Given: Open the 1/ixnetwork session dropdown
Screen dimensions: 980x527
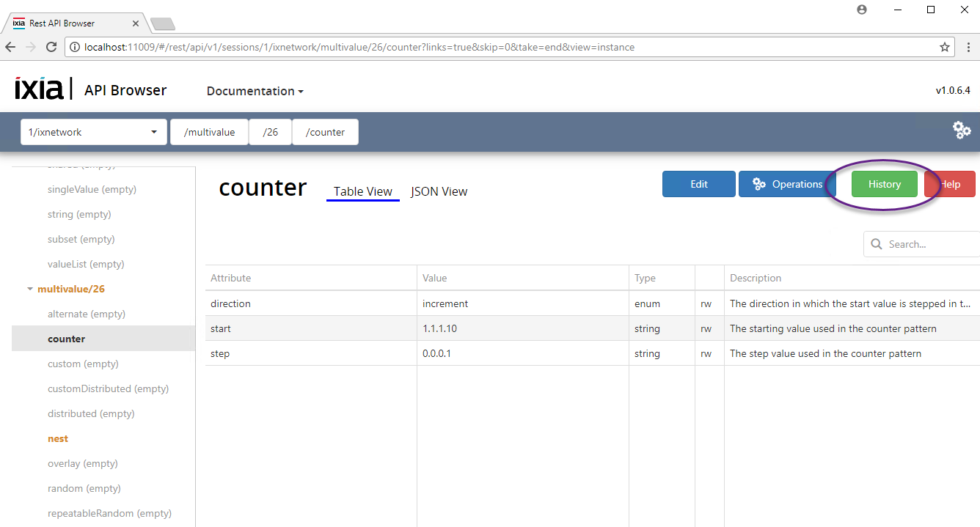Looking at the screenshot, I should (92, 132).
